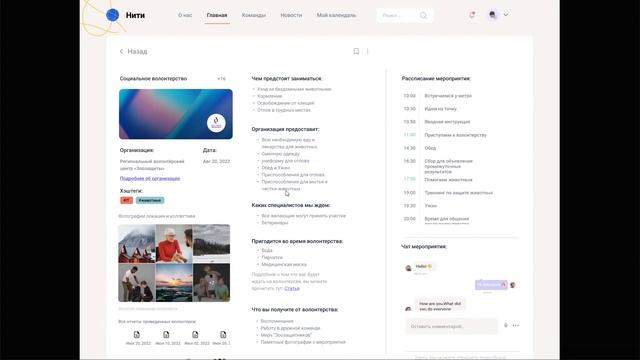Follow the Статья article link

292,289
